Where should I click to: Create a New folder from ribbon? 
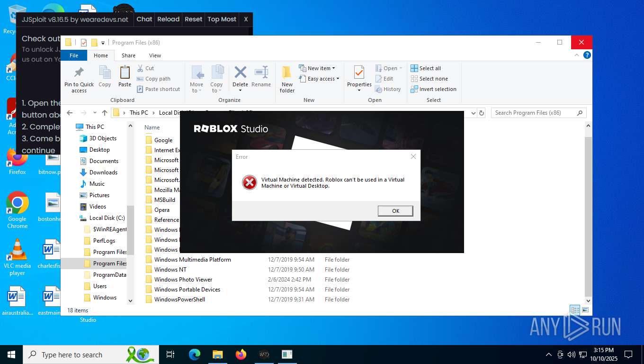[x=287, y=79]
